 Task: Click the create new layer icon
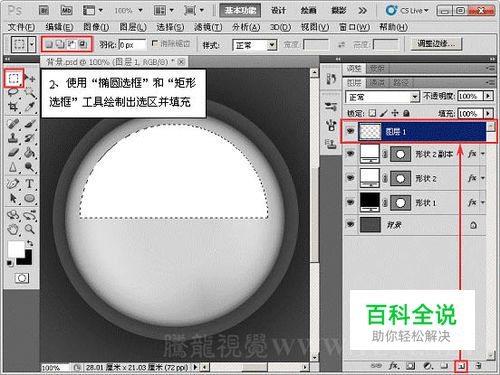tap(462, 366)
